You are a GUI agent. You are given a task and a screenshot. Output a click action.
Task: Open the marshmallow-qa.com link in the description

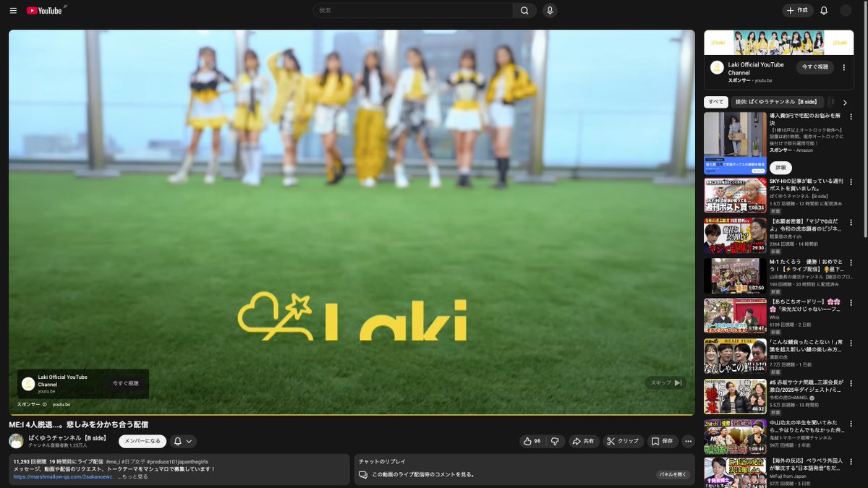63,477
